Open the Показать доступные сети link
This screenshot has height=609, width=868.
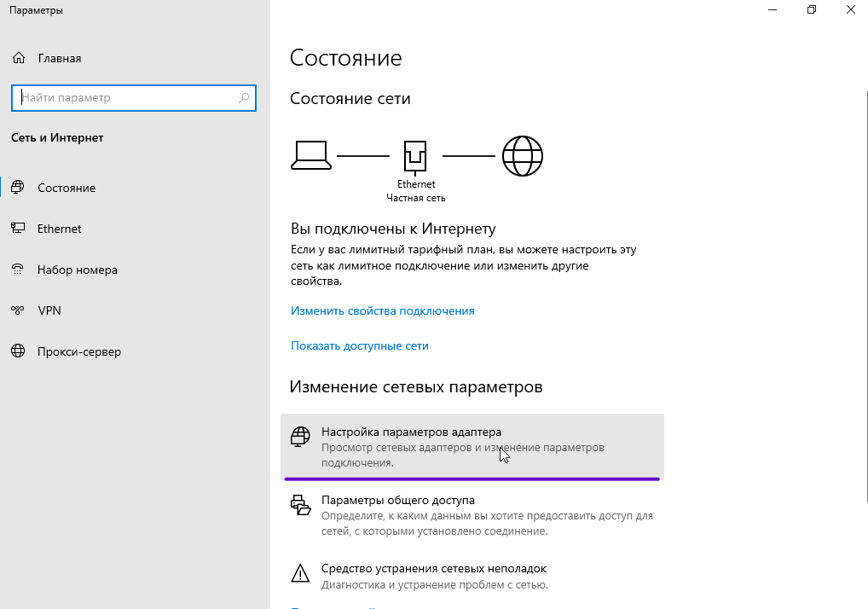(x=359, y=346)
